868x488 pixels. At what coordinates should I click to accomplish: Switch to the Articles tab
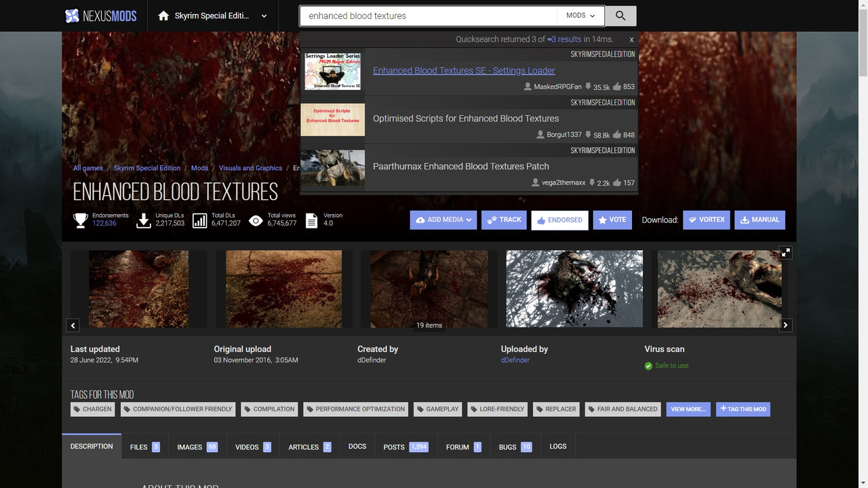310,447
